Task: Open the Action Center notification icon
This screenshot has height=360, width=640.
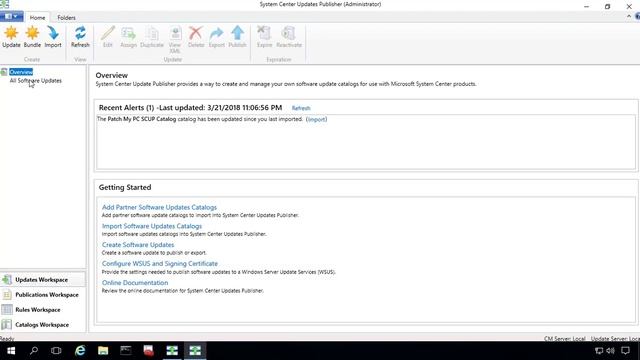Action: [625, 351]
